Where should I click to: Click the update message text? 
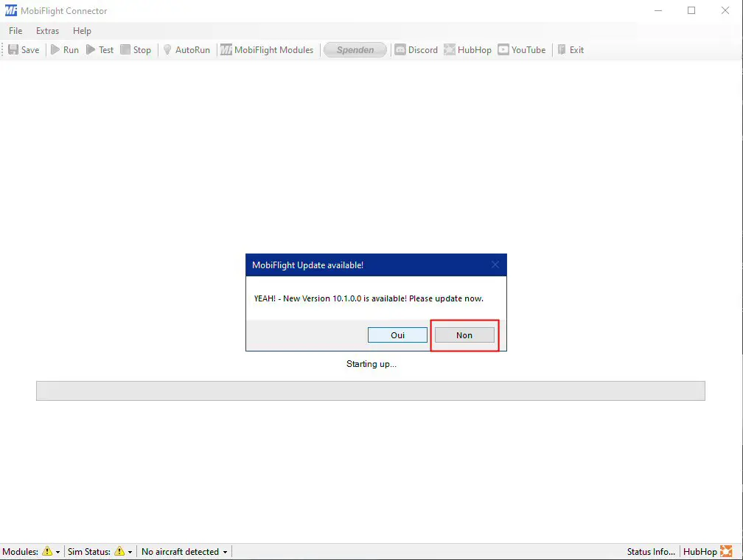pos(369,298)
